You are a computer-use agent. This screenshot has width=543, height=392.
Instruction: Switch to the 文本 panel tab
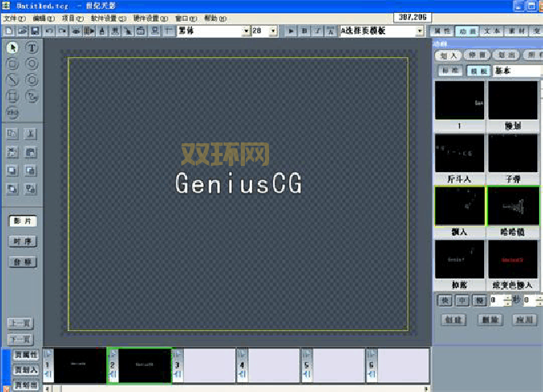pos(491,31)
